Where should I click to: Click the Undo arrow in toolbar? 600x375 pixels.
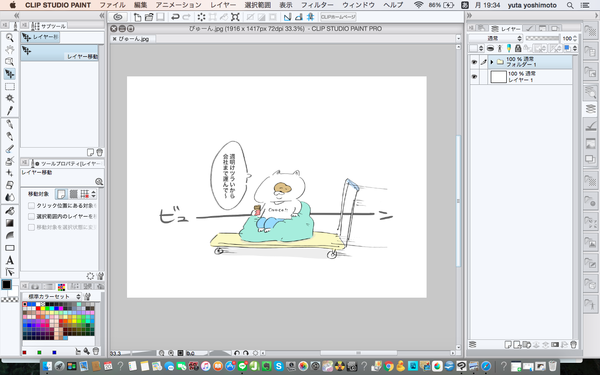pyautogui.click(x=175, y=17)
